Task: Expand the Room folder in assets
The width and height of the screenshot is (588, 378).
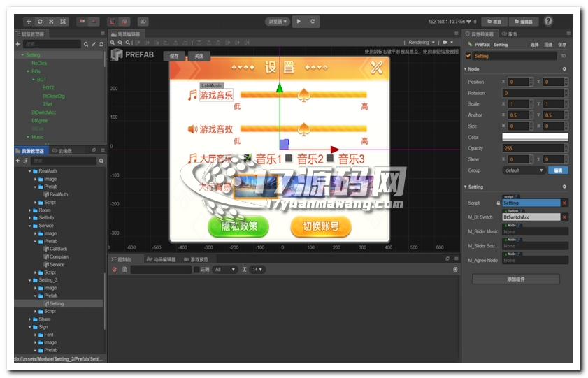Action: click(29, 210)
